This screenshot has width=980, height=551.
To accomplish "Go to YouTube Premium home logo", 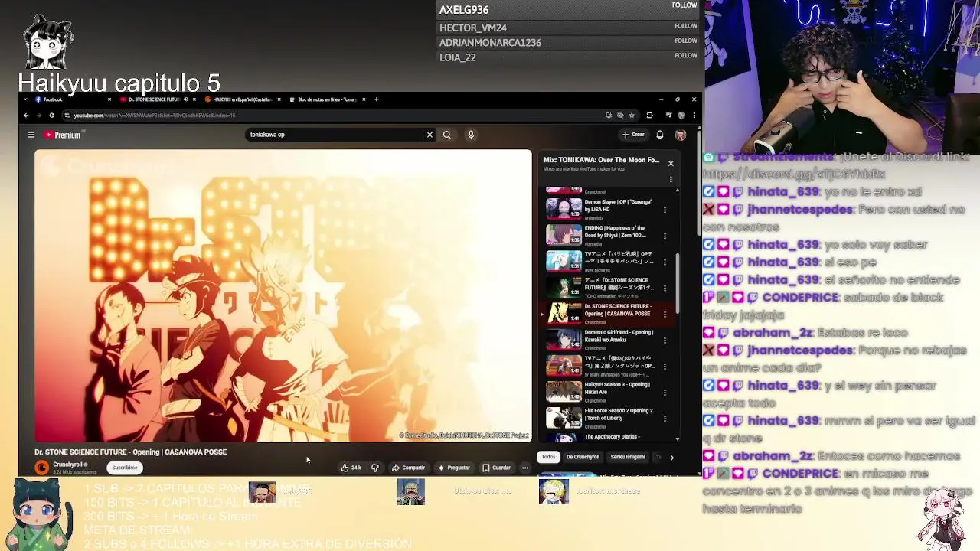I will tap(62, 135).
